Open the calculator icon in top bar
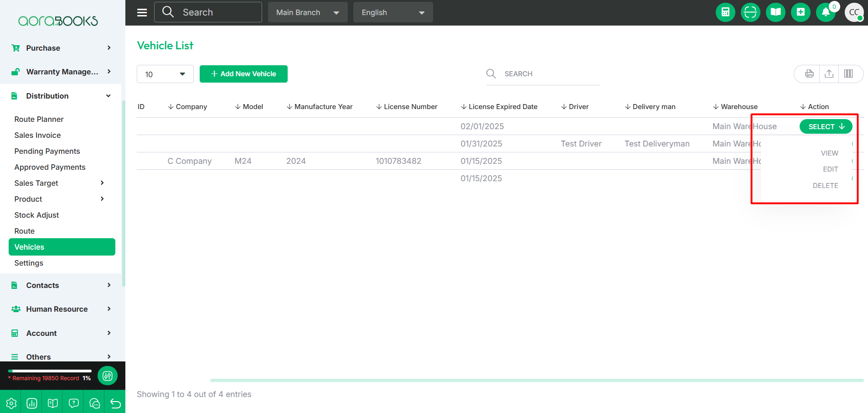Viewport: 868px width, 413px height. 725,12
